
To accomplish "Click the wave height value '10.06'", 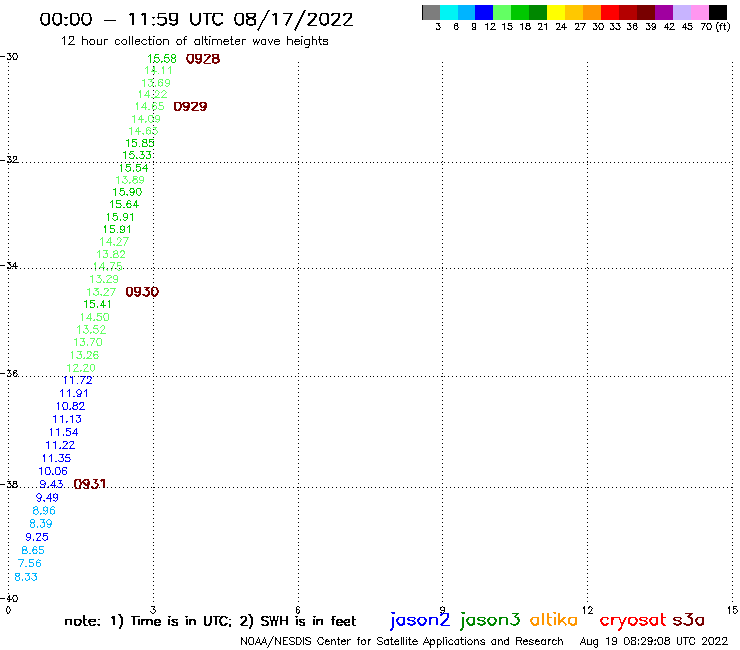I will (53, 471).
